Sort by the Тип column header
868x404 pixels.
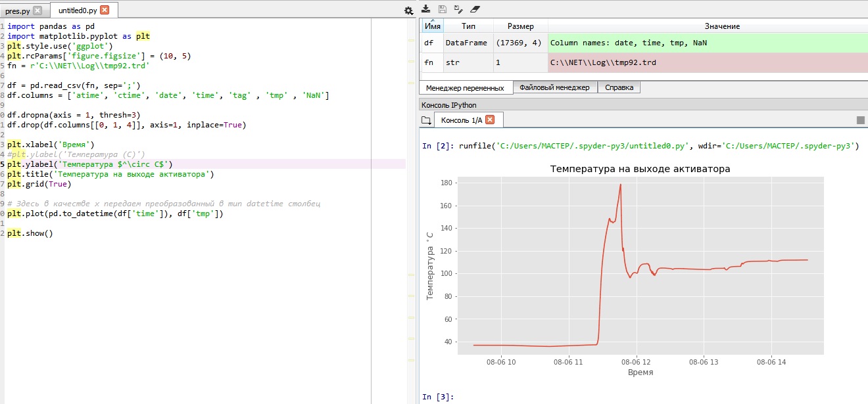[x=468, y=26]
